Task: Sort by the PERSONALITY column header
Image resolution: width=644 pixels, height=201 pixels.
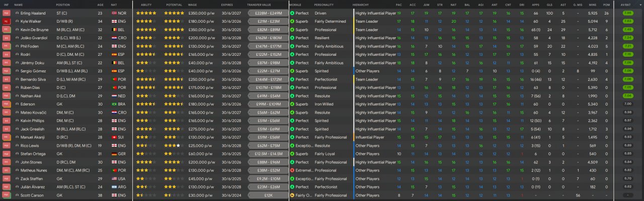Action: coord(324,4)
